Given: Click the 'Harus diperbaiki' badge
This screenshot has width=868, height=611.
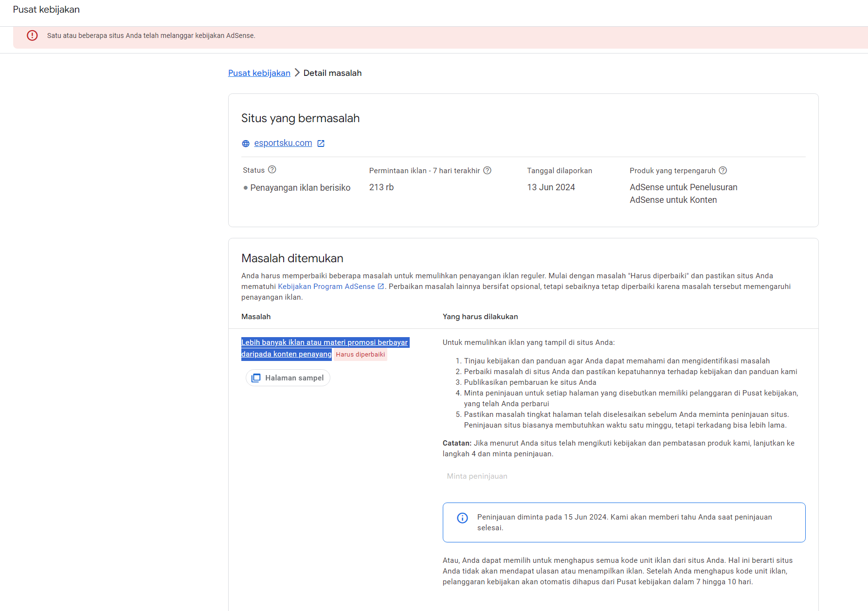Looking at the screenshot, I should tap(361, 355).
